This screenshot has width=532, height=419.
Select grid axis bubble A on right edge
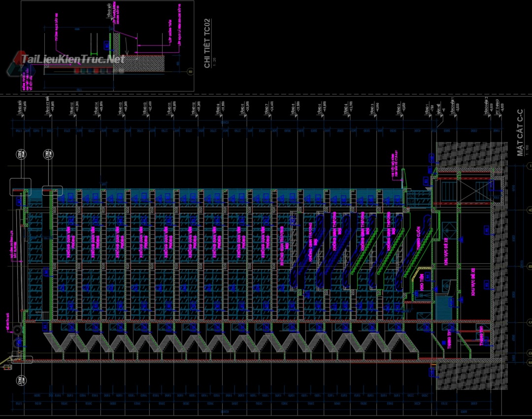coord(531,209)
